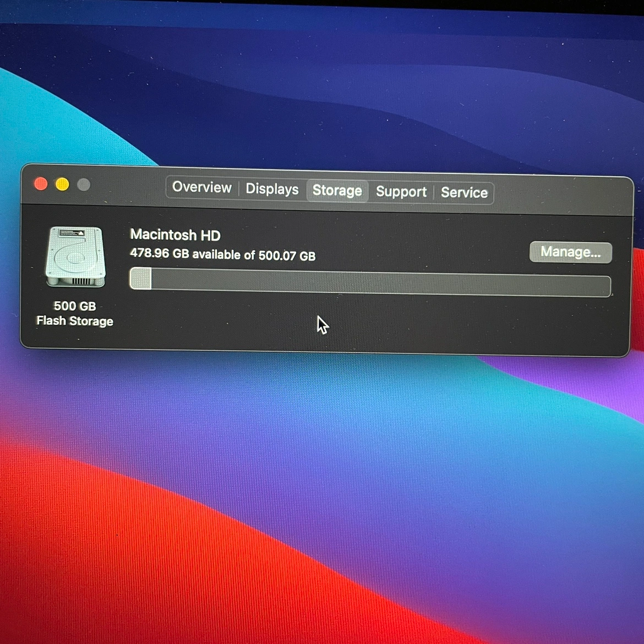Click the used segment of the storage bar

pyautogui.click(x=141, y=279)
